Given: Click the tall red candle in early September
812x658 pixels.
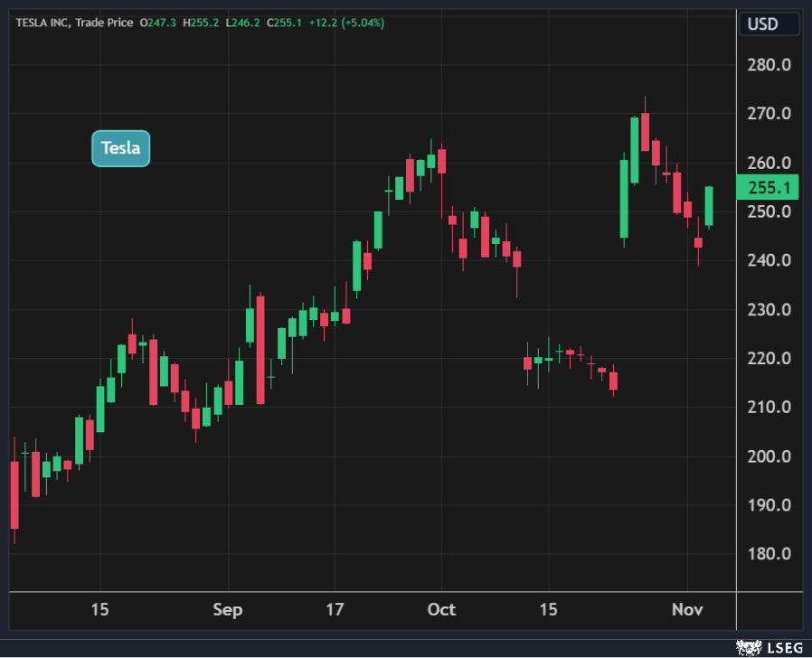Looking at the screenshot, I should pyautogui.click(x=260, y=349).
